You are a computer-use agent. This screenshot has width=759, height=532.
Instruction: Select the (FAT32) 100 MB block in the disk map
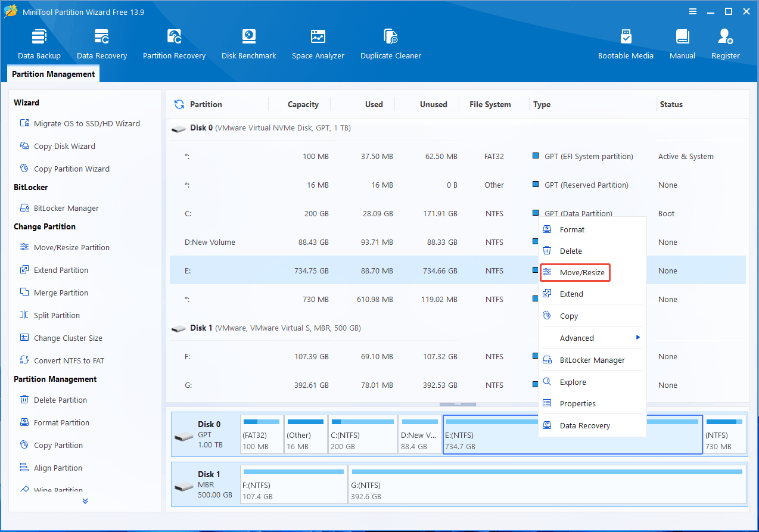click(x=262, y=434)
